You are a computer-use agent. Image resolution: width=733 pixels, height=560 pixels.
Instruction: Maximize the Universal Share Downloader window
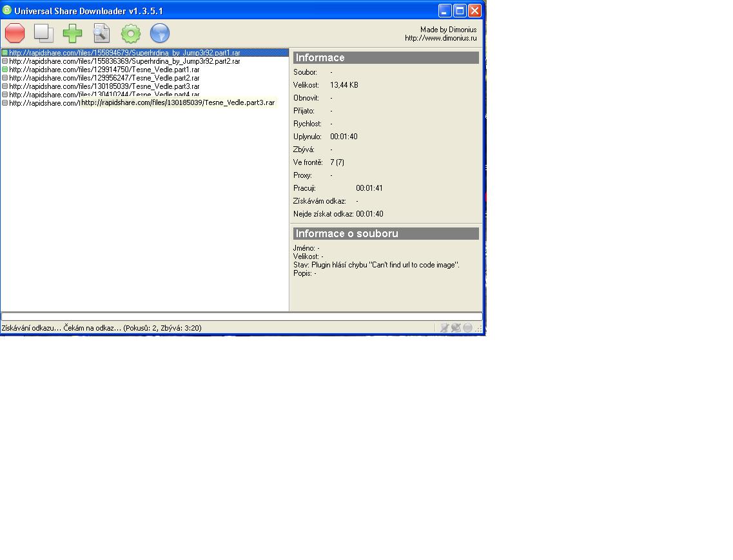460,10
